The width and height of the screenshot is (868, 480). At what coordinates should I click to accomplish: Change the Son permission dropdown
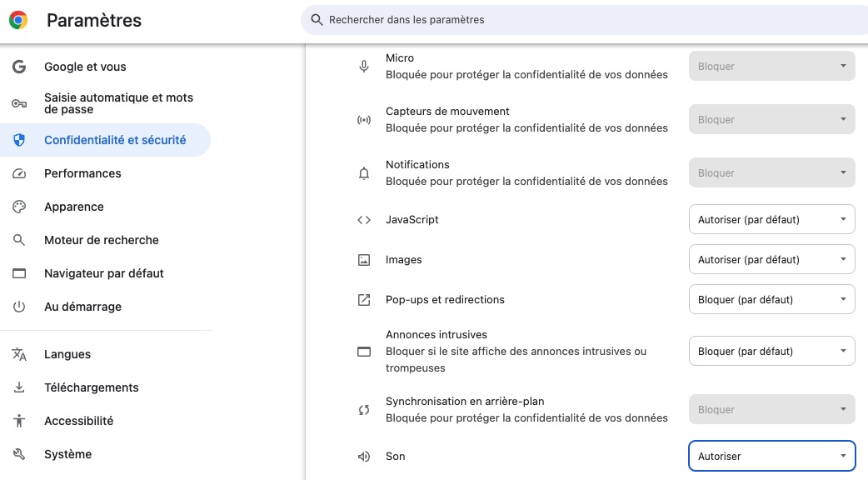coord(771,457)
